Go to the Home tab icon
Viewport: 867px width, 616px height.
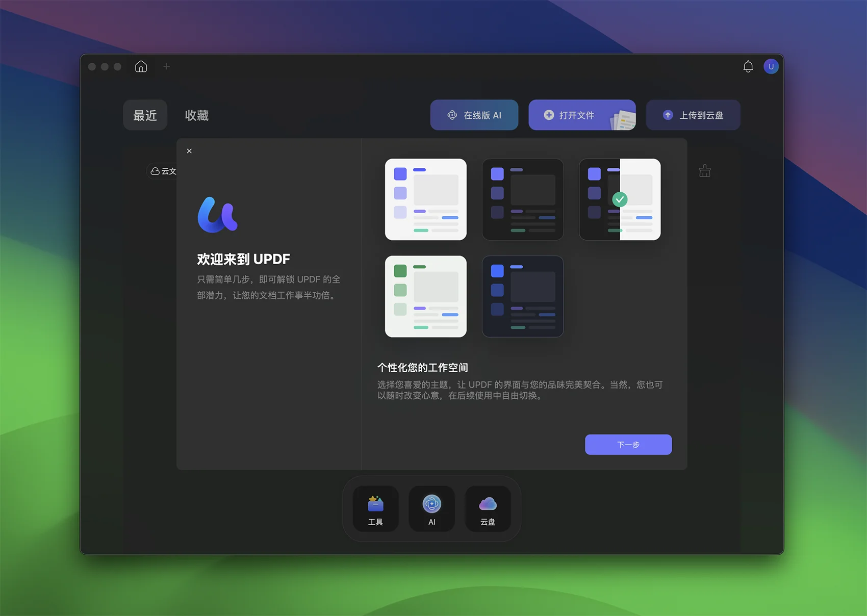pyautogui.click(x=141, y=66)
